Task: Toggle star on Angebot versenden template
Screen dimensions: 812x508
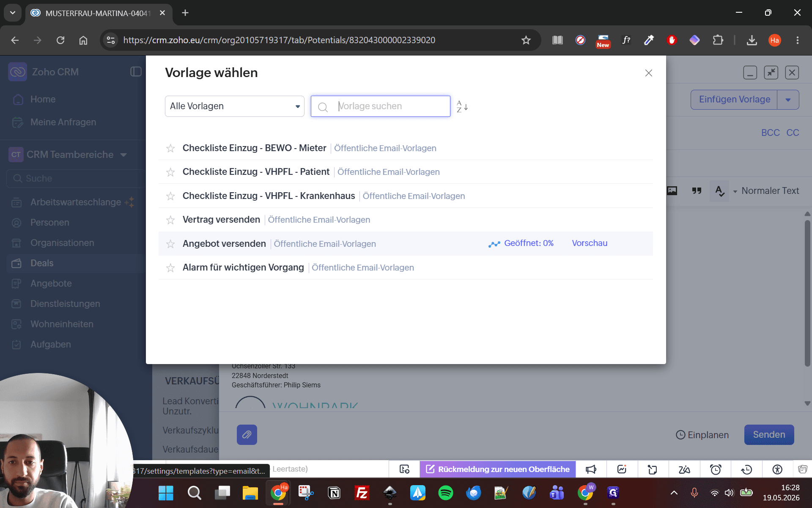Action: (170, 244)
